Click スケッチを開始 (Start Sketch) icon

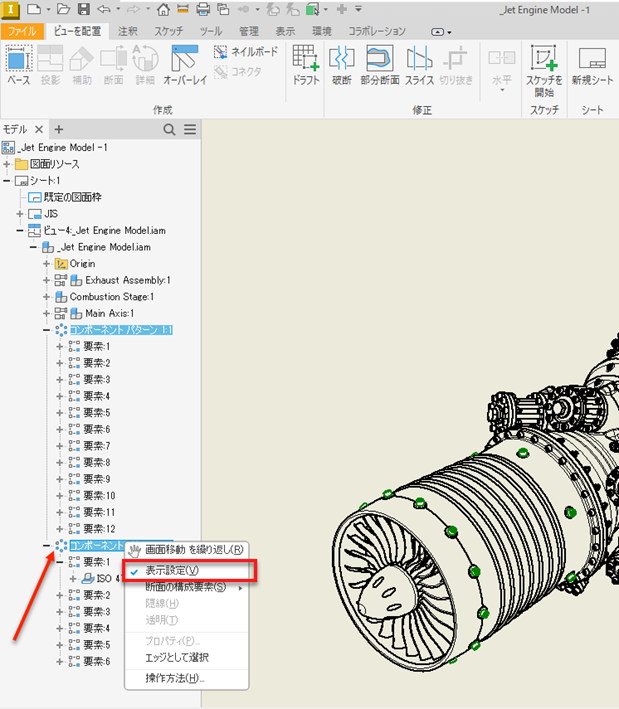(544, 68)
